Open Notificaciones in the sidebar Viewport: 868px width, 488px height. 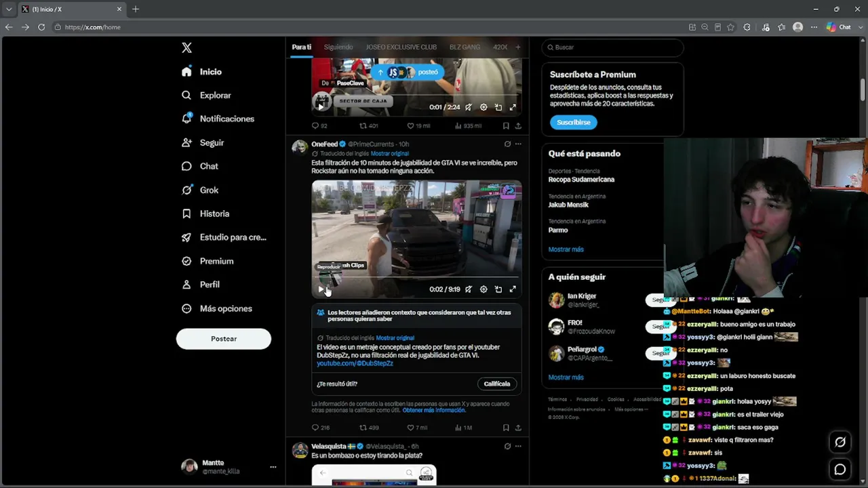point(218,119)
